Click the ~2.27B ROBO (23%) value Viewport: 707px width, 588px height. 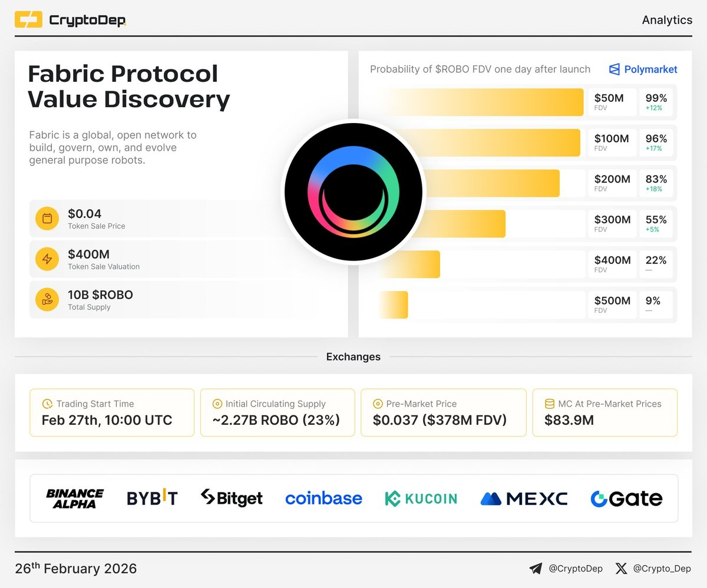tap(276, 421)
